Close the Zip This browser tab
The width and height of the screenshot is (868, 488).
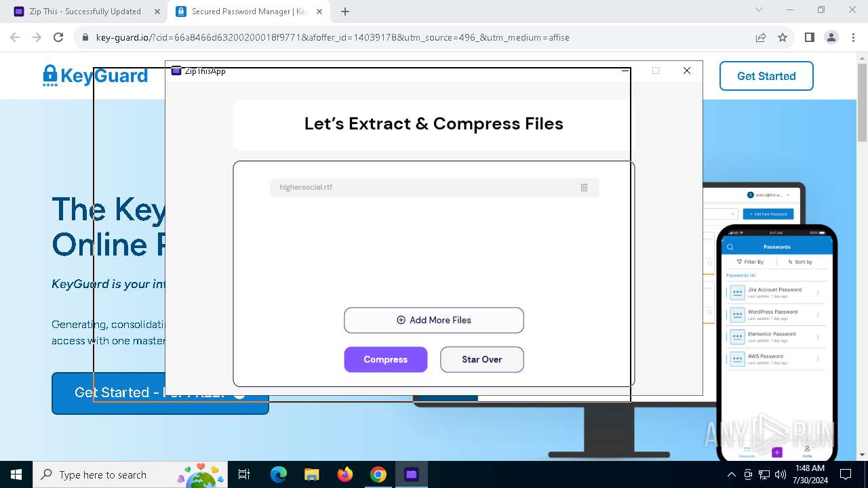tap(157, 12)
